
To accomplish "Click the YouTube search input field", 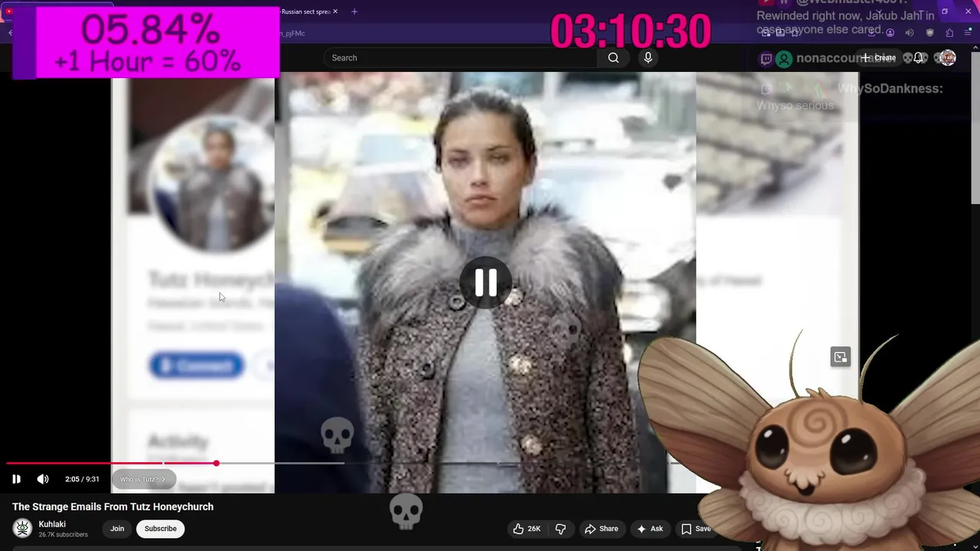I will pos(459,58).
